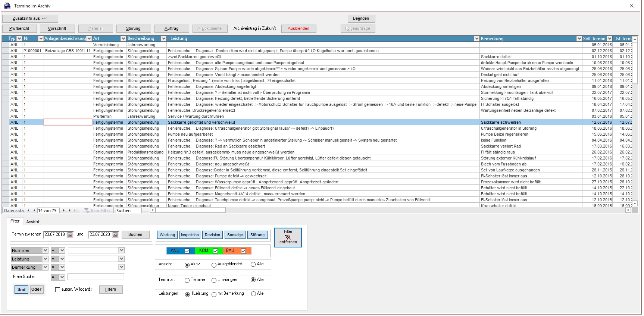Click the 'Kein Filter' funnel indicator

[x=97, y=211]
